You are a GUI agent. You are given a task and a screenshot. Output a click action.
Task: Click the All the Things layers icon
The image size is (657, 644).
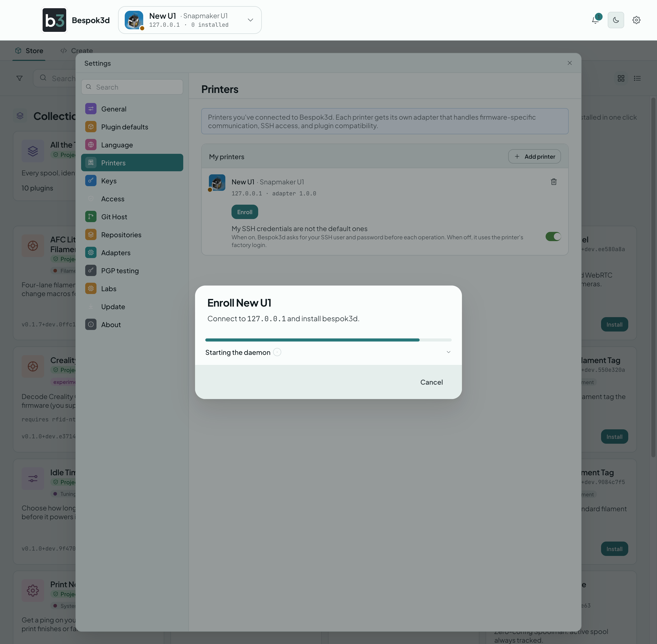click(x=33, y=151)
